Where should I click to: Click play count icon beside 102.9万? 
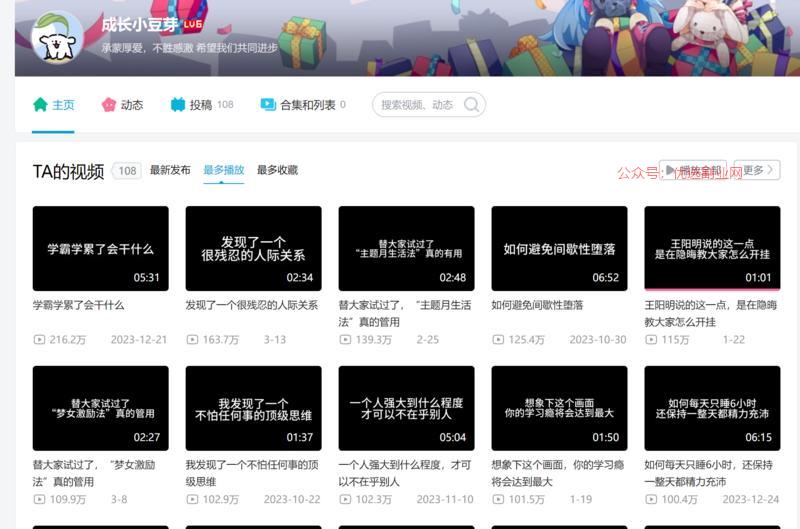(192, 499)
